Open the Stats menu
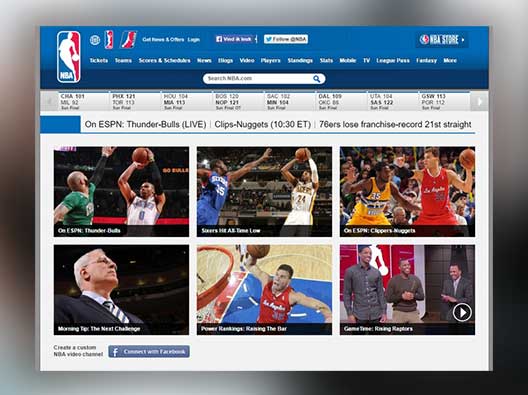 click(x=326, y=61)
